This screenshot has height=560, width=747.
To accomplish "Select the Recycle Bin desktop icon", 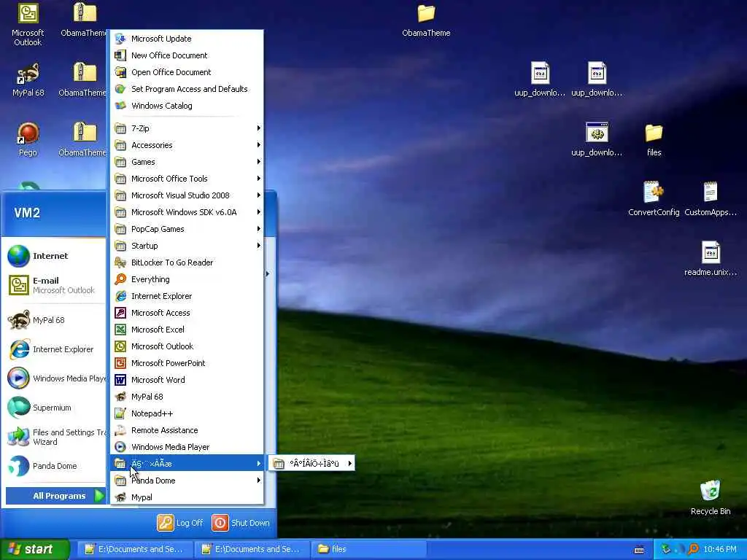I will pos(711,497).
